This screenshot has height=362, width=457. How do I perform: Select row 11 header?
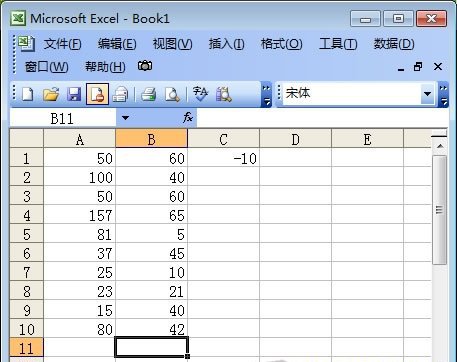(x=27, y=348)
